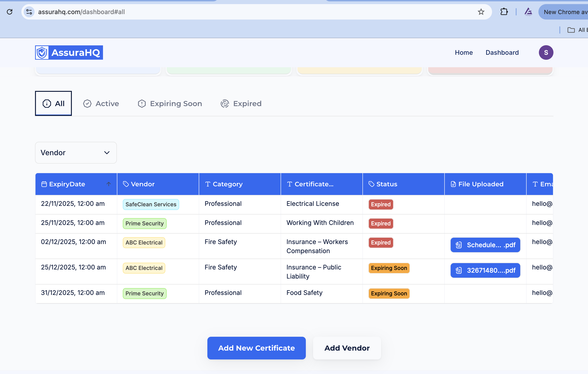Select the Expired filter tab
Image resolution: width=588 pixels, height=374 pixels.
pos(247,103)
